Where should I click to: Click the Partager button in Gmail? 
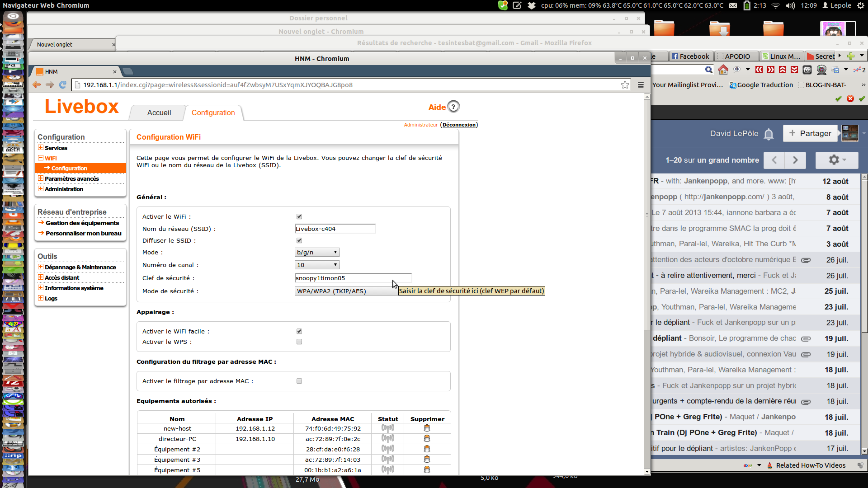coord(810,133)
